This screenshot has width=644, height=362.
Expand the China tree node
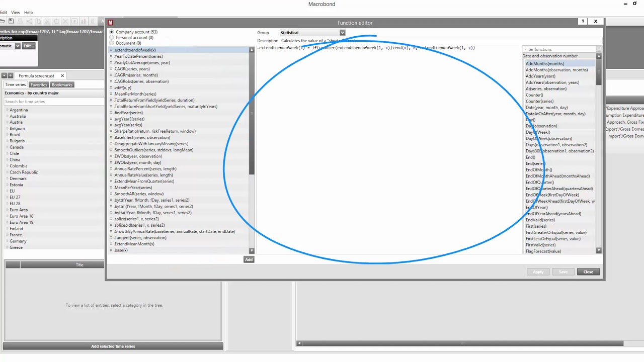[7, 160]
